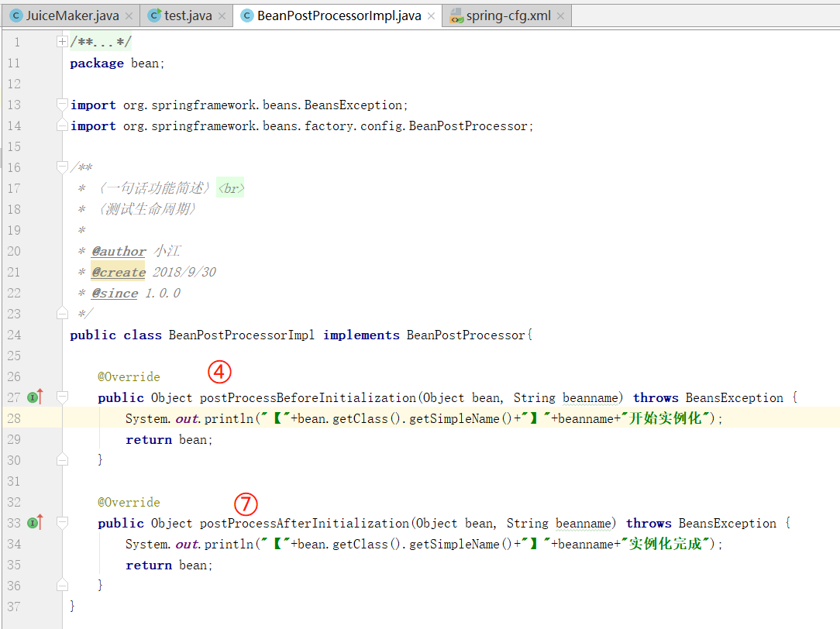Click implements-method gutter icon on line 33
The width and height of the screenshot is (840, 629).
pos(34,523)
